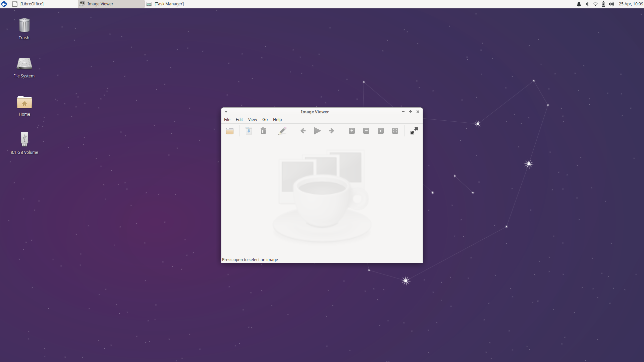This screenshot has width=644, height=362.
Task: Open the File menu
Action: click(227, 120)
